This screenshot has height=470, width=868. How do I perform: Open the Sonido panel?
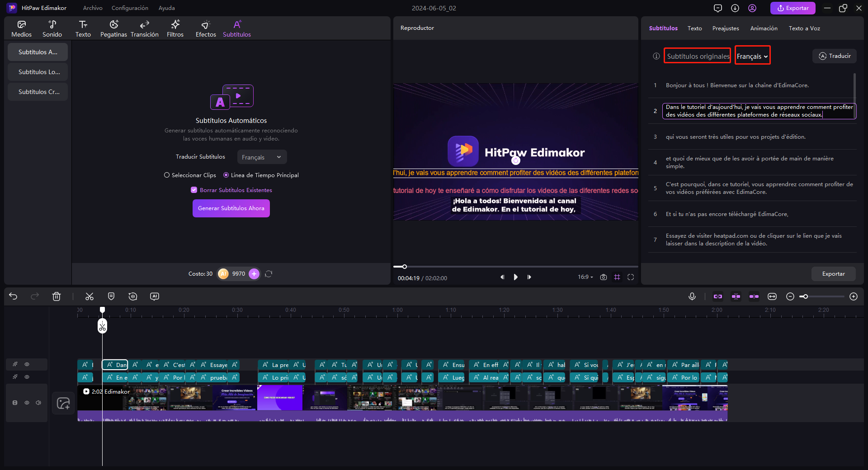pos(52,28)
